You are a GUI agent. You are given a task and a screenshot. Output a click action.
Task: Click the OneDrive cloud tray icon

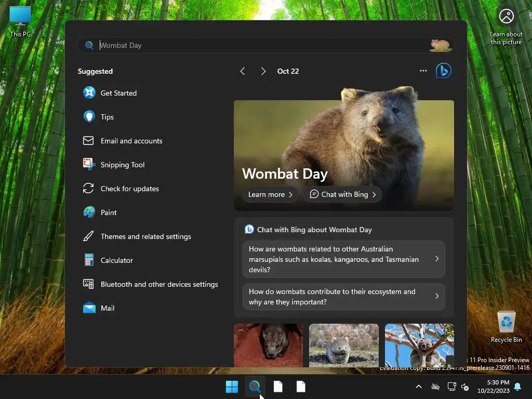[x=435, y=387]
